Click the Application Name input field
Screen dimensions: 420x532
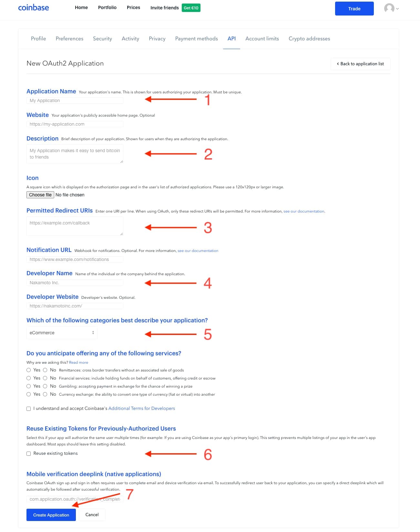tap(75, 100)
